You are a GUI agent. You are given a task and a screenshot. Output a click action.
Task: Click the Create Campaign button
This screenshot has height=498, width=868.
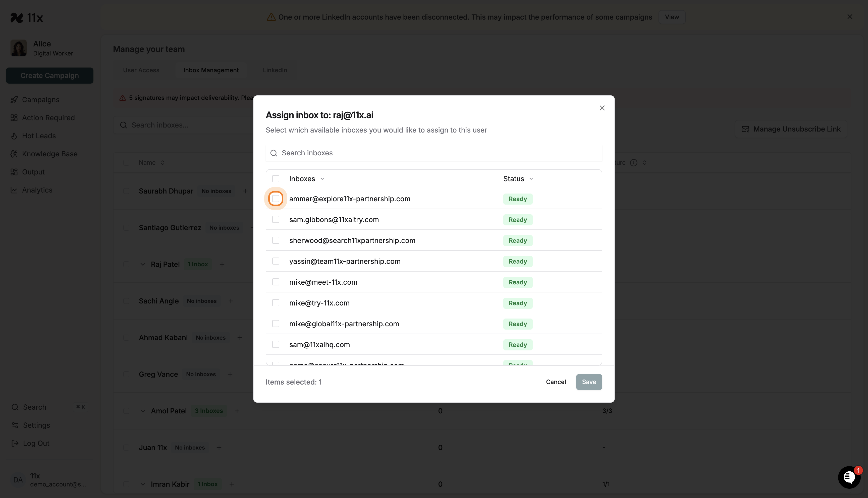click(49, 76)
